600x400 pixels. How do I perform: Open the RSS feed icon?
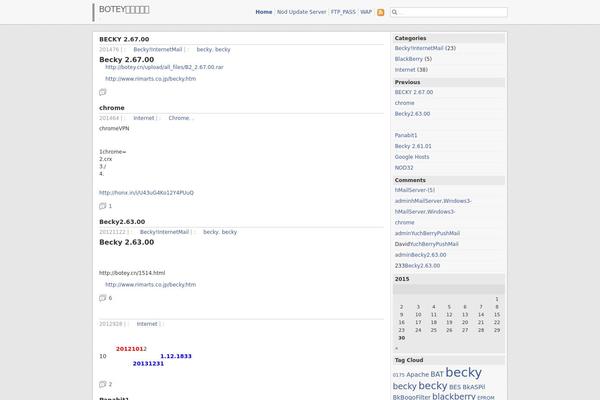point(380,12)
